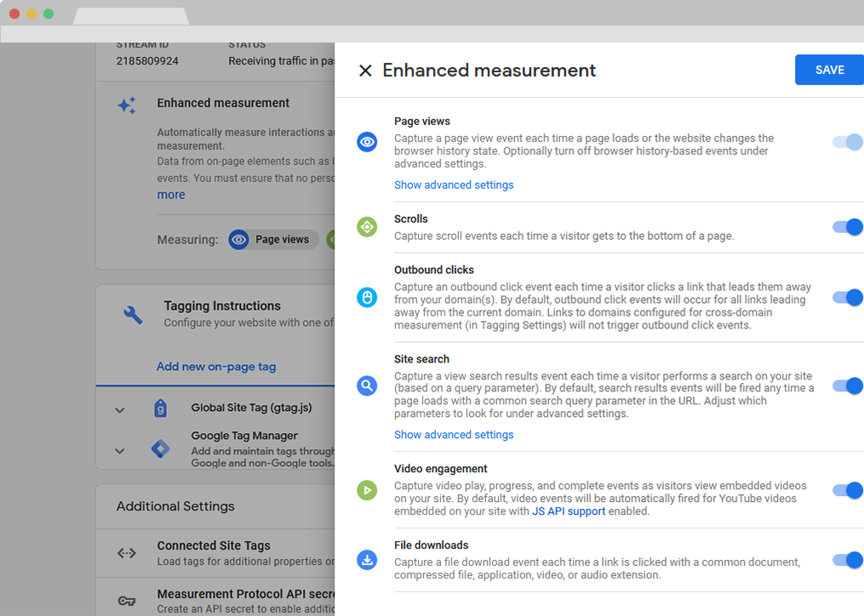The image size is (864, 616).
Task: Switch off File downloads toggle
Action: [848, 560]
